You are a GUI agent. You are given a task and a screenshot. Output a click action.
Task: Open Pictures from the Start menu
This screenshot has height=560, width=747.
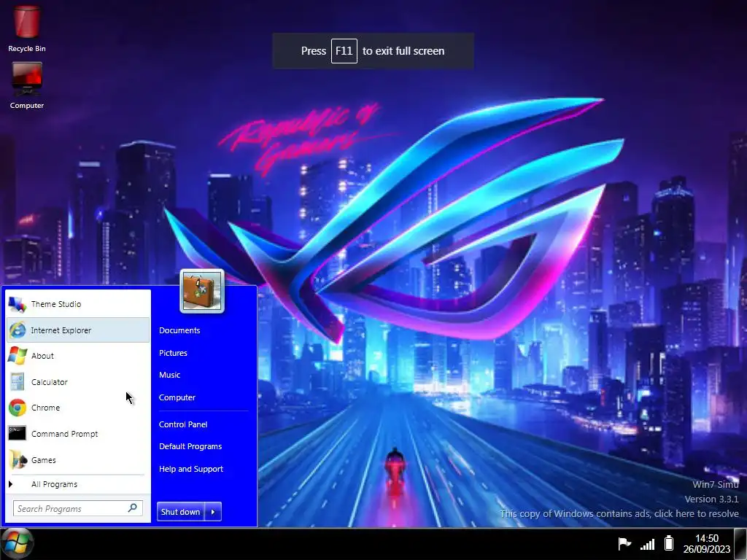tap(173, 353)
